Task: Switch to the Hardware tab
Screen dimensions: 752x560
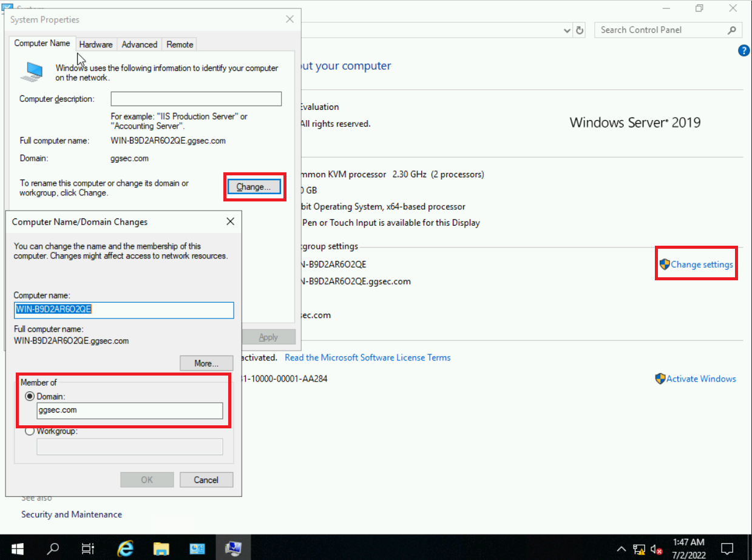Action: click(96, 44)
